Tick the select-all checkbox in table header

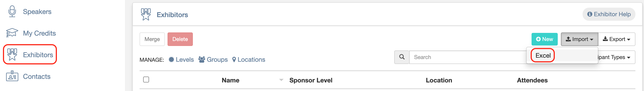146,80
